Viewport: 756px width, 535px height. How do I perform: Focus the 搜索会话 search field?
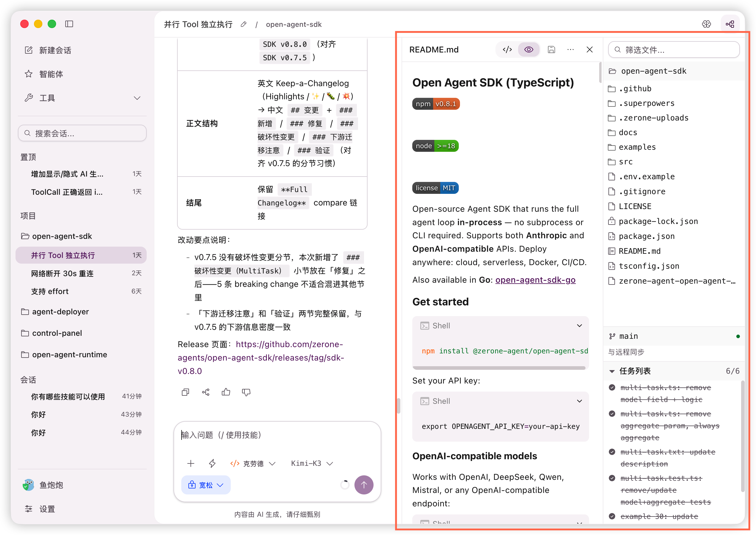point(82,133)
